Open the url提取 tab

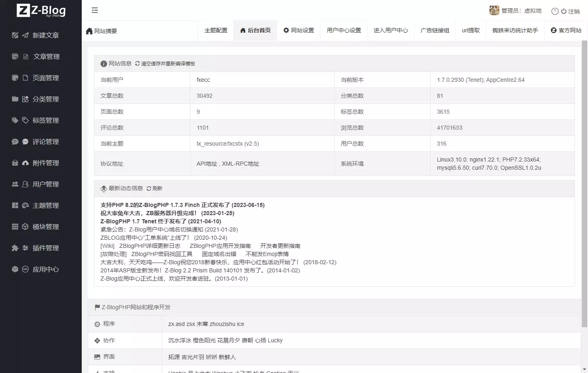click(471, 30)
